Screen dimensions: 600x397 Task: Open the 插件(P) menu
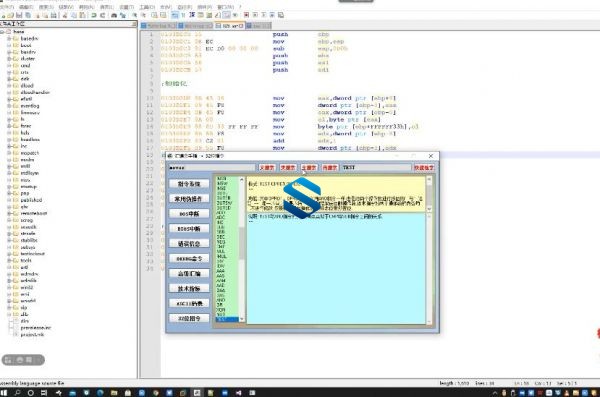tap(204, 7)
